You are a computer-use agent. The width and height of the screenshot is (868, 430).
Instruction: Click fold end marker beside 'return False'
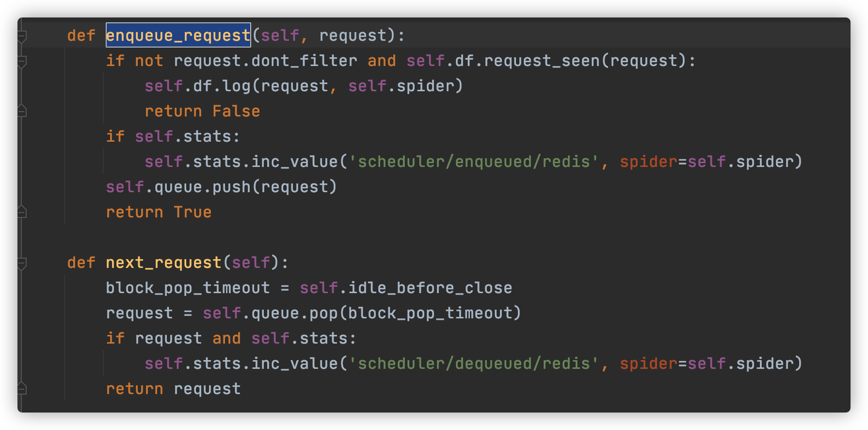22,111
